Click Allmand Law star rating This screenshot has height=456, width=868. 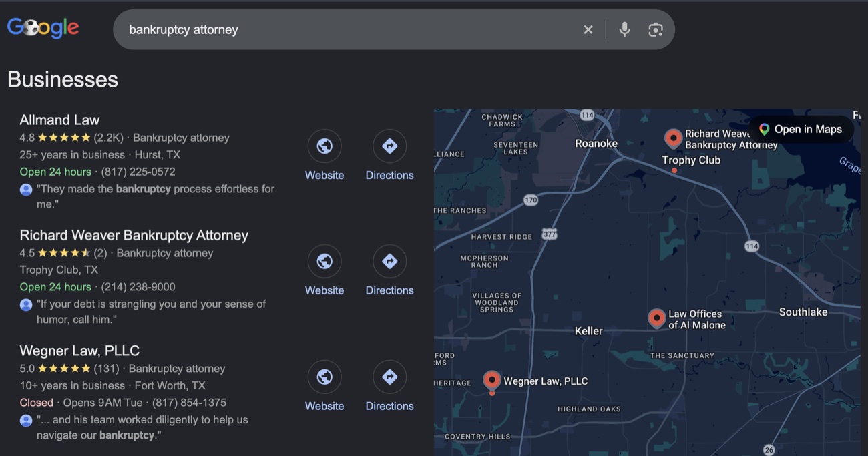click(x=64, y=138)
